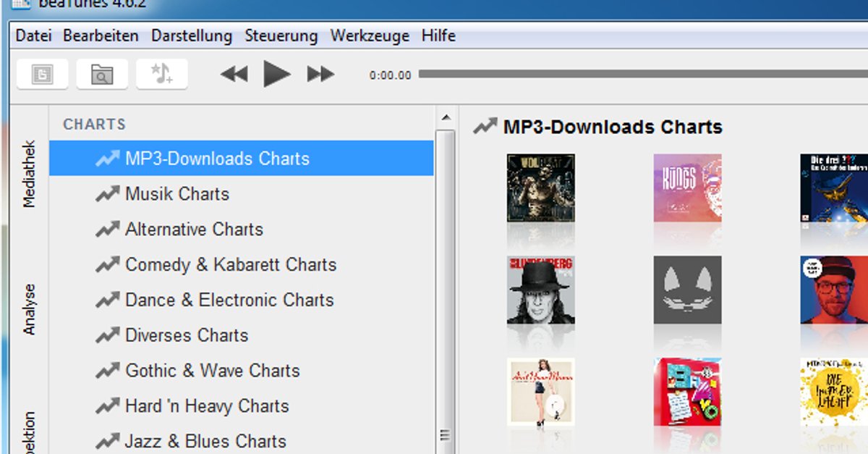Click the chart icon beside Hard 'n Heavy Charts

[x=107, y=406]
